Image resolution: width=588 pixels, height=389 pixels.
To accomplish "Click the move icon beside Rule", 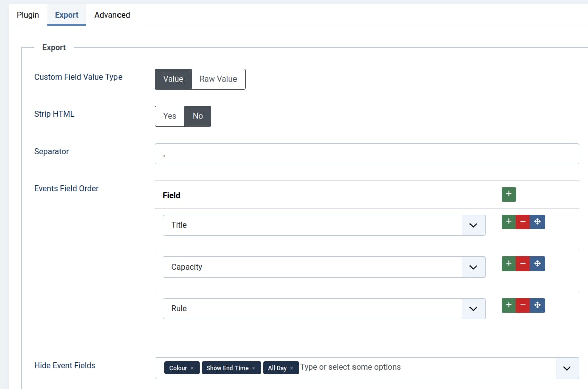I will click(x=537, y=305).
